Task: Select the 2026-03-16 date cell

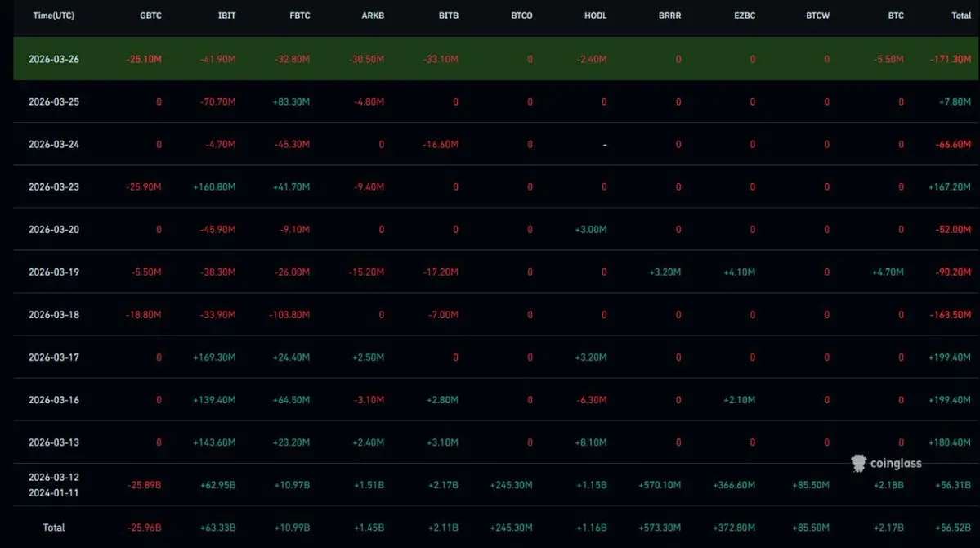Action: [x=54, y=400]
